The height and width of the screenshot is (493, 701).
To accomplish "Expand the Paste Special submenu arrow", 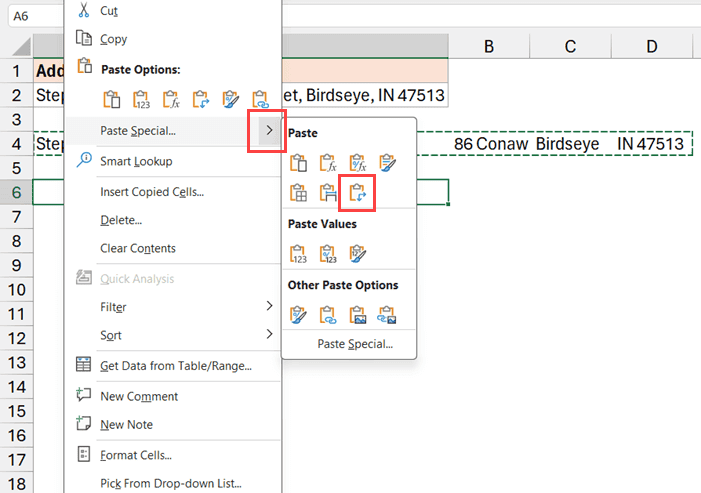I will click(267, 131).
